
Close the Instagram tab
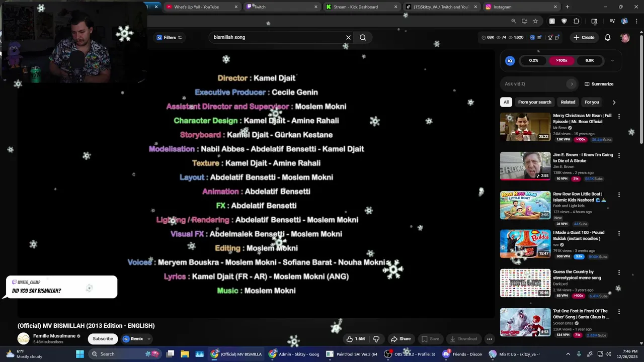click(x=555, y=7)
